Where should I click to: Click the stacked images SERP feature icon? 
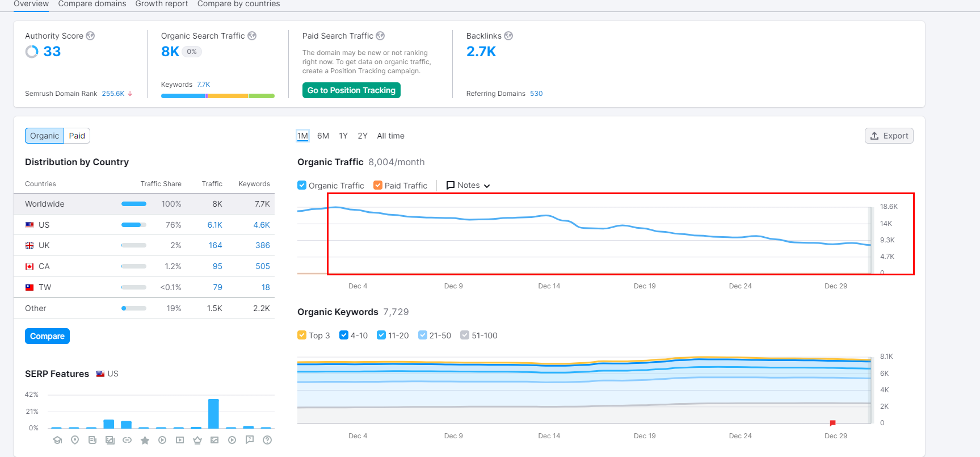110,440
